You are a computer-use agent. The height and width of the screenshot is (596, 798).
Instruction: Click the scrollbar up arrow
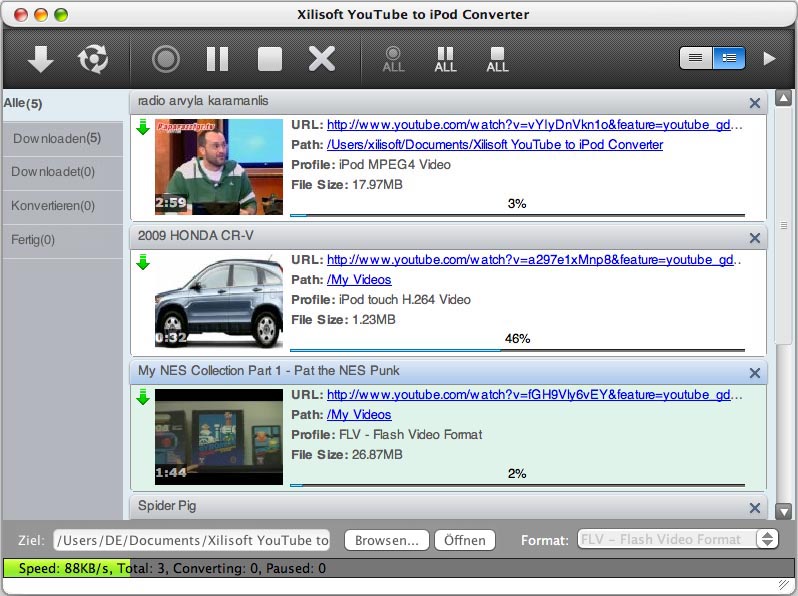[783, 98]
